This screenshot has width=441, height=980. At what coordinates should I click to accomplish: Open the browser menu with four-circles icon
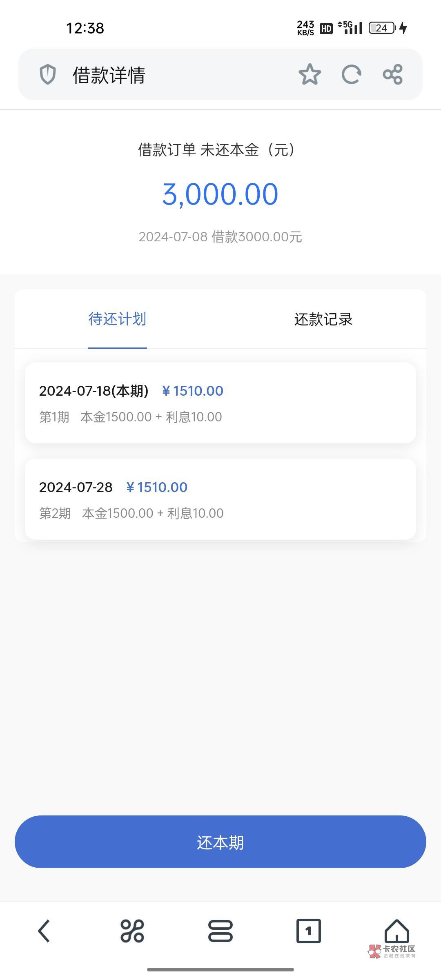[x=132, y=931]
